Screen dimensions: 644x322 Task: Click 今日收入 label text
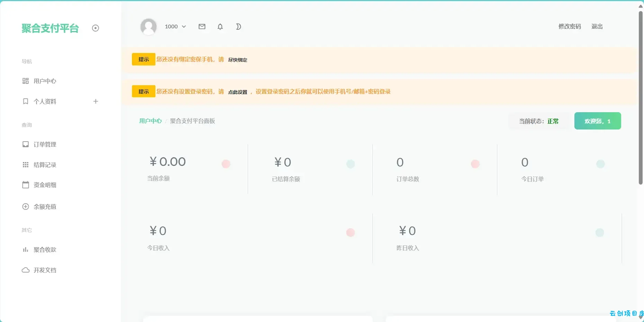pos(158,248)
